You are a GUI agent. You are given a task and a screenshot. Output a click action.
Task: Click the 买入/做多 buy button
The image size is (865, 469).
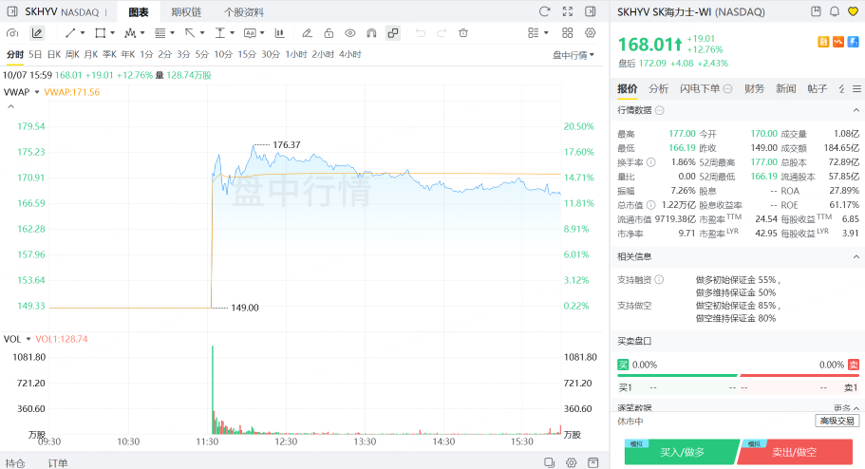(682, 452)
